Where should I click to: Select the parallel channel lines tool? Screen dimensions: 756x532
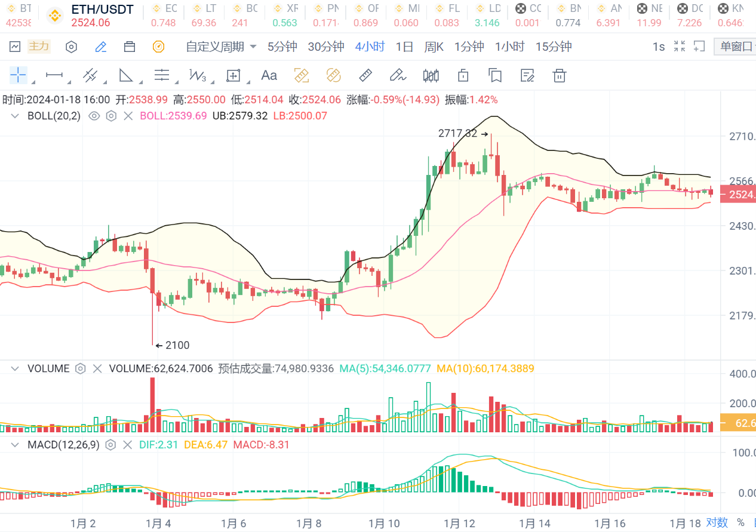90,75
